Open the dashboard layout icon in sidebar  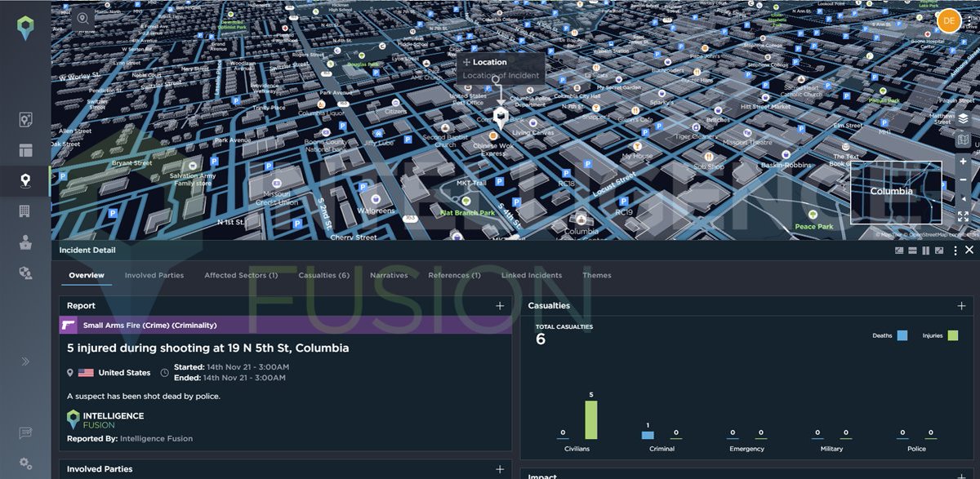[25, 150]
